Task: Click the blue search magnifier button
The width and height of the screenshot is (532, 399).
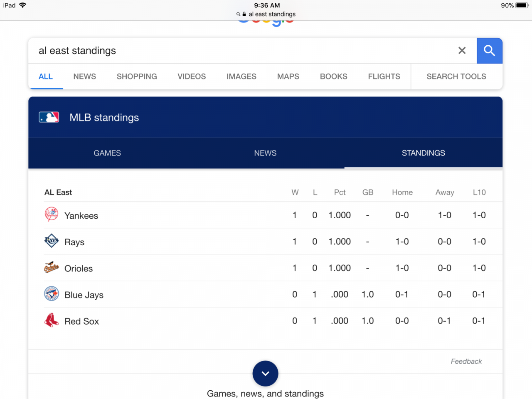Action: pyautogui.click(x=490, y=51)
